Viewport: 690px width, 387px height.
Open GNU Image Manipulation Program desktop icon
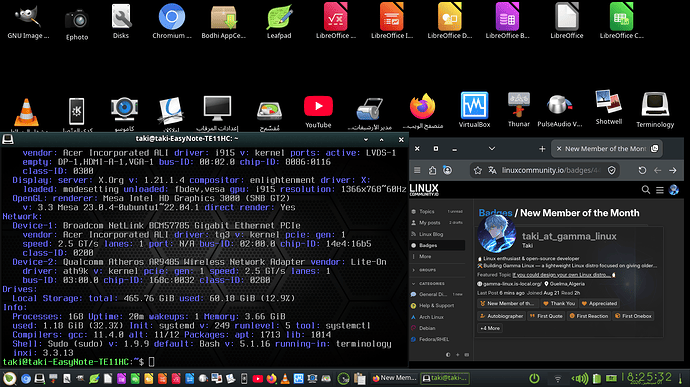point(28,21)
